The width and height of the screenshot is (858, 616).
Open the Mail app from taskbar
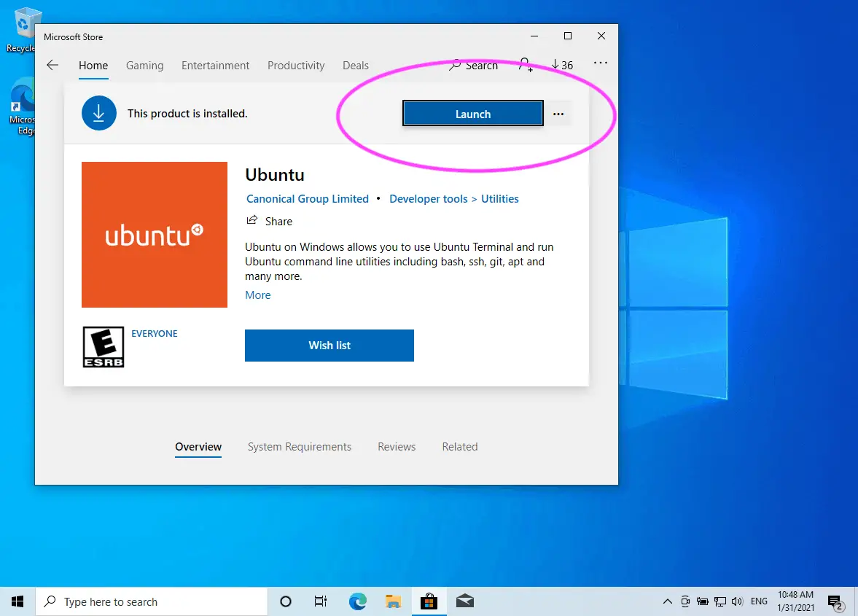click(x=464, y=601)
